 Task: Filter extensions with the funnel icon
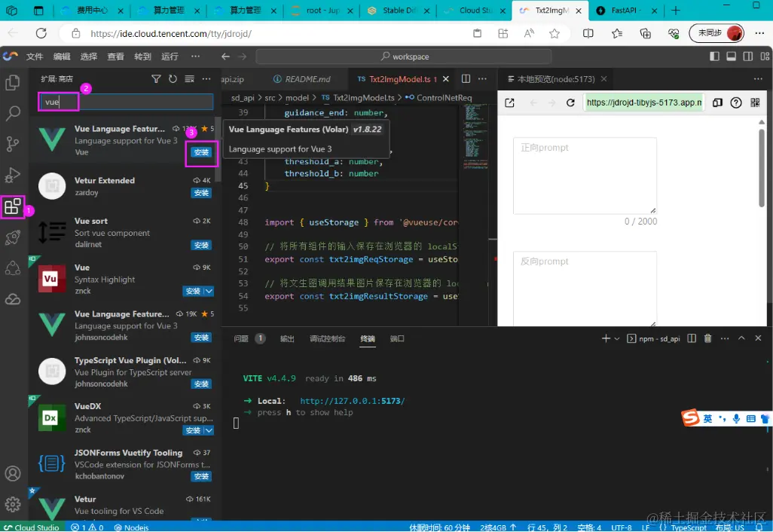(156, 79)
